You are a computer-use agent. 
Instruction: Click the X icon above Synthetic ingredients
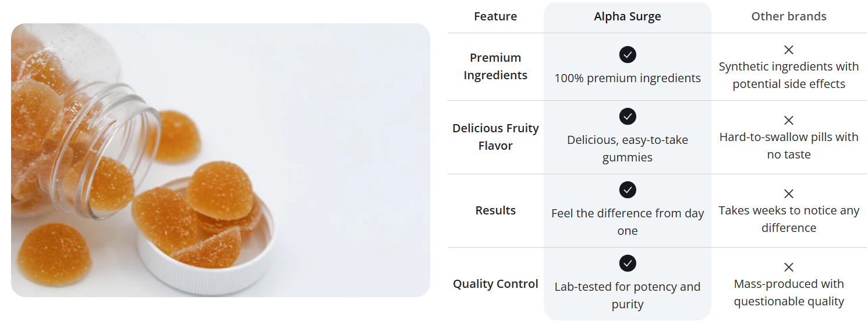click(789, 50)
